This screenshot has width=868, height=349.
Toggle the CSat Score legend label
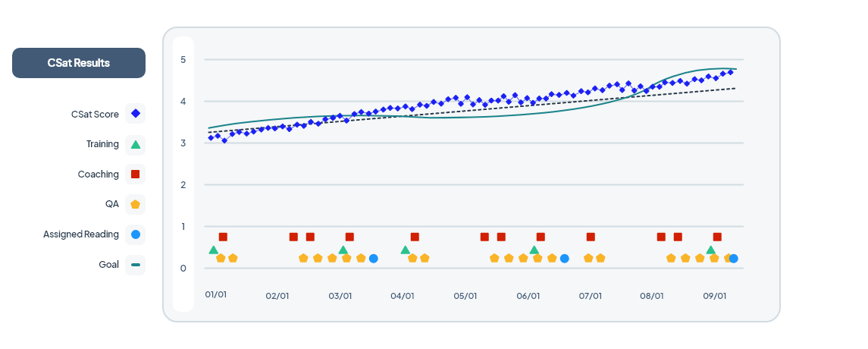(95, 114)
